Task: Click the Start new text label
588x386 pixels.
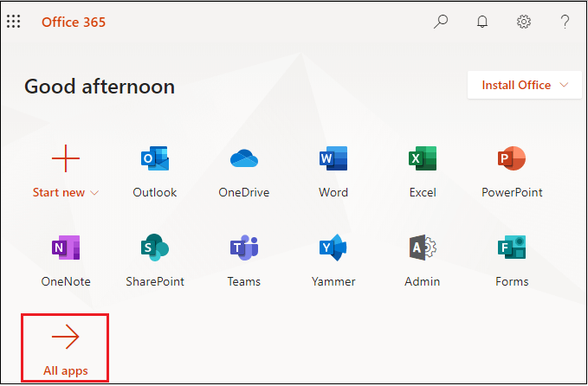Action: (x=59, y=192)
